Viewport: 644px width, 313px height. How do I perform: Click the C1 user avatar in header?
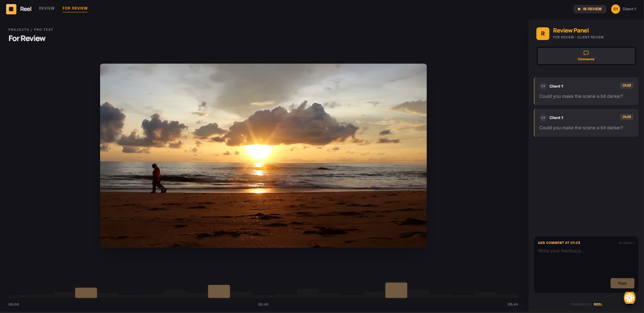pyautogui.click(x=615, y=9)
